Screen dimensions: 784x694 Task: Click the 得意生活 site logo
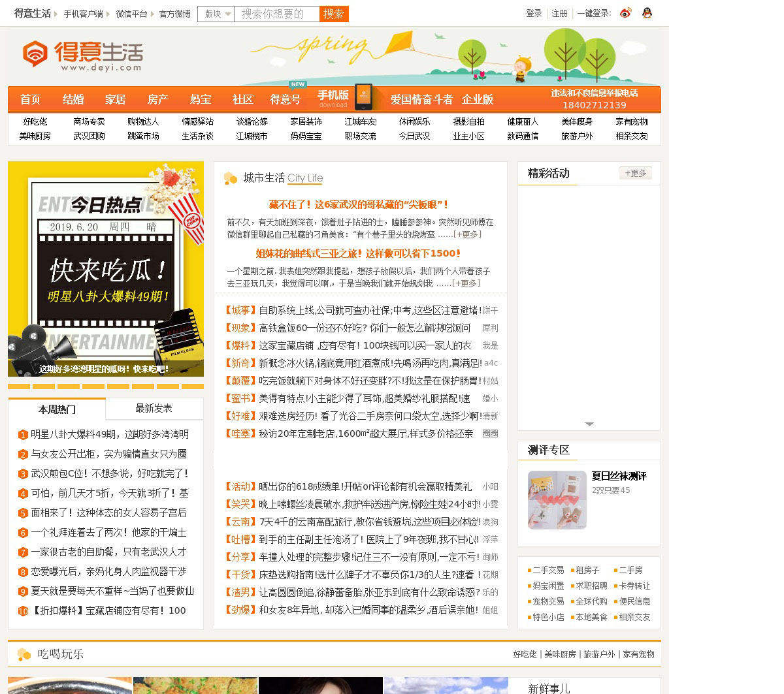82,55
